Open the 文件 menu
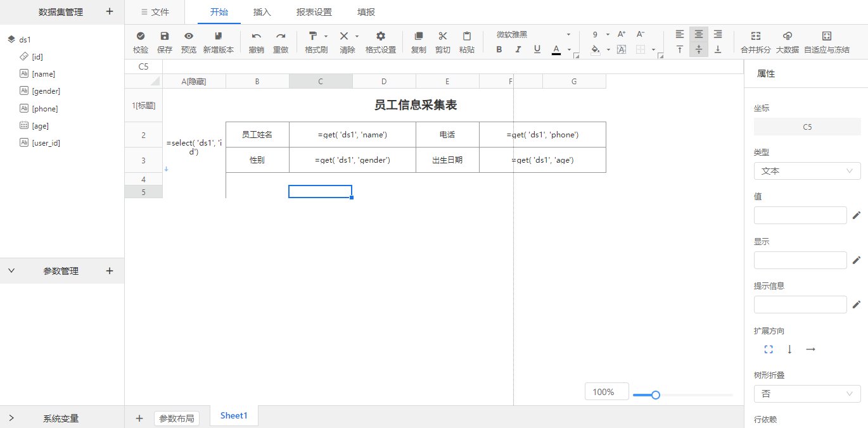 [155, 12]
